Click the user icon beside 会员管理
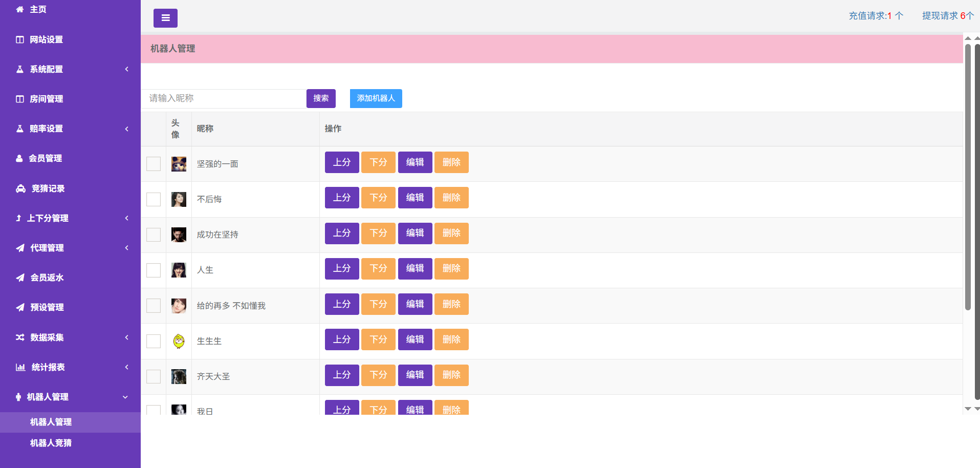The image size is (980, 468). 19,158
